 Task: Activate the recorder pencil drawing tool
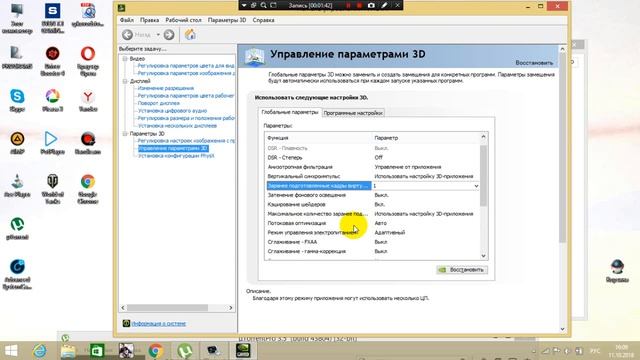[x=384, y=5]
